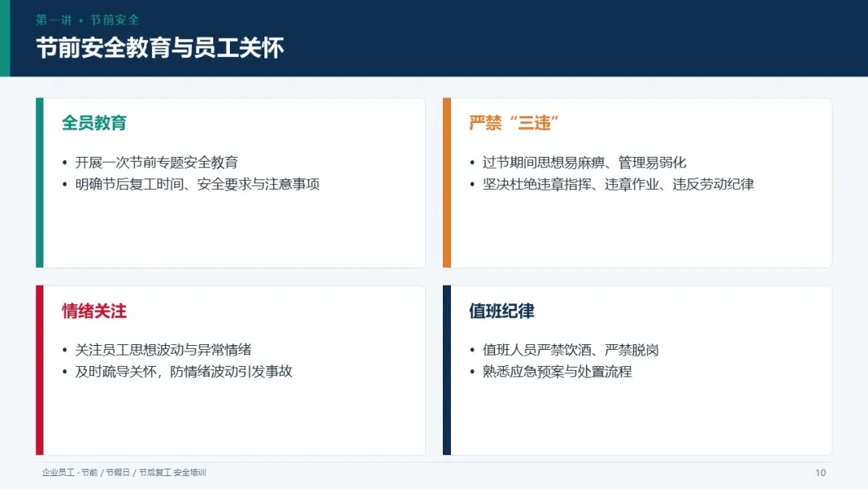Click bullet 值班人员严禁饮酒、严禁脱岗
Image resolution: width=868 pixels, height=489 pixels.
click(x=571, y=350)
